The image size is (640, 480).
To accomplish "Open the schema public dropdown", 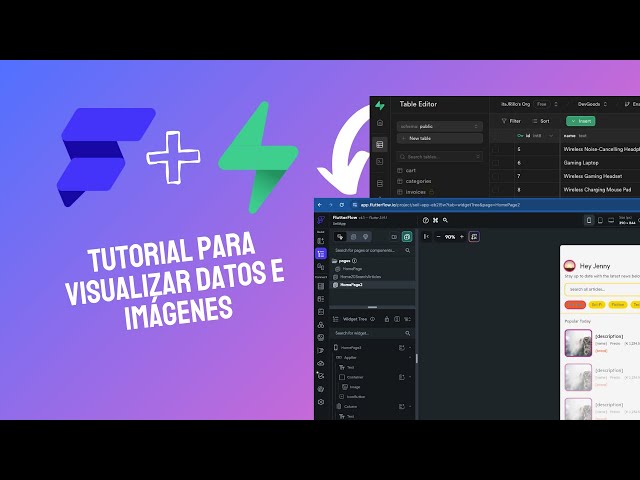I will click(440, 127).
